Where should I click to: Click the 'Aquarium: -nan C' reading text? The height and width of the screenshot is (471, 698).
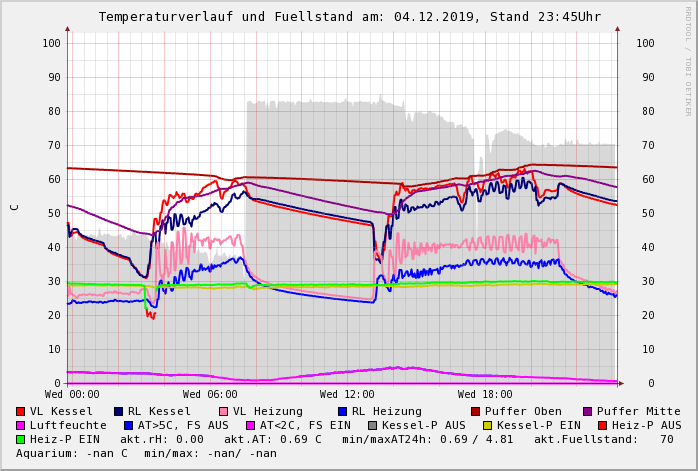pos(72,453)
